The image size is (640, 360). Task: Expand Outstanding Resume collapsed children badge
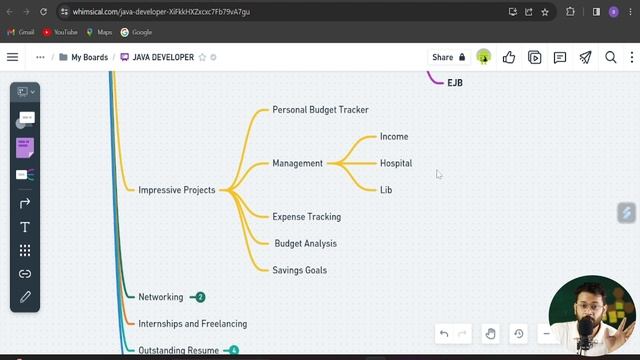click(x=233, y=350)
